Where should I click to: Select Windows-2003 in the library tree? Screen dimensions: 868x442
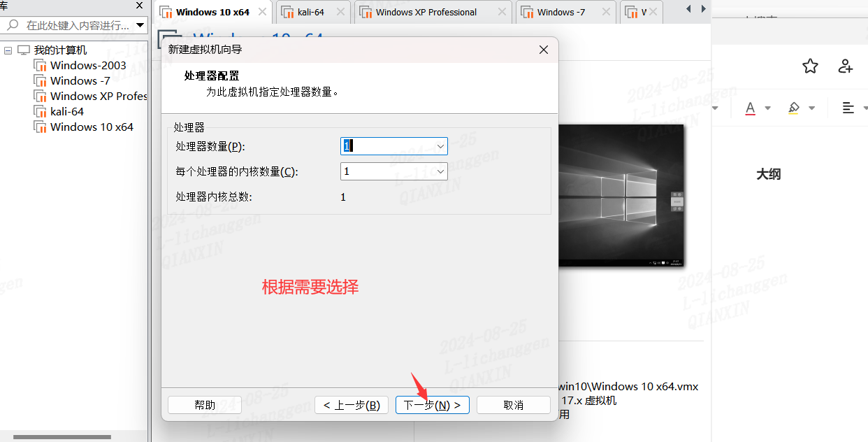tap(88, 65)
